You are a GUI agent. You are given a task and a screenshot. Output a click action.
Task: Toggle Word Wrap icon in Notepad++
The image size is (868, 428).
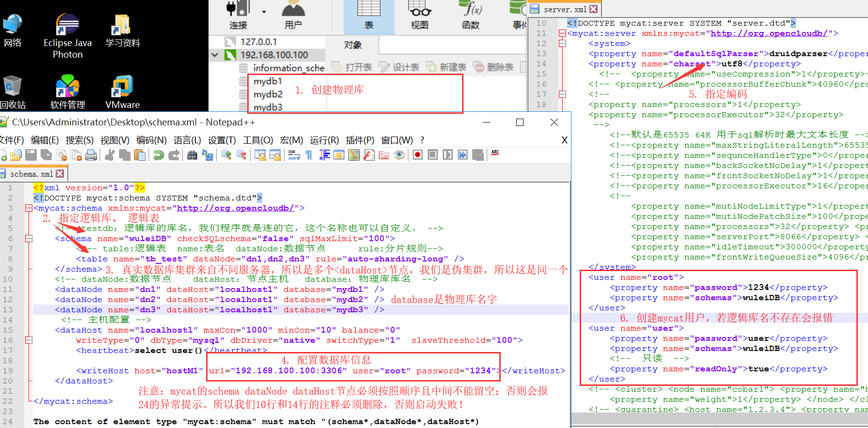(x=294, y=155)
